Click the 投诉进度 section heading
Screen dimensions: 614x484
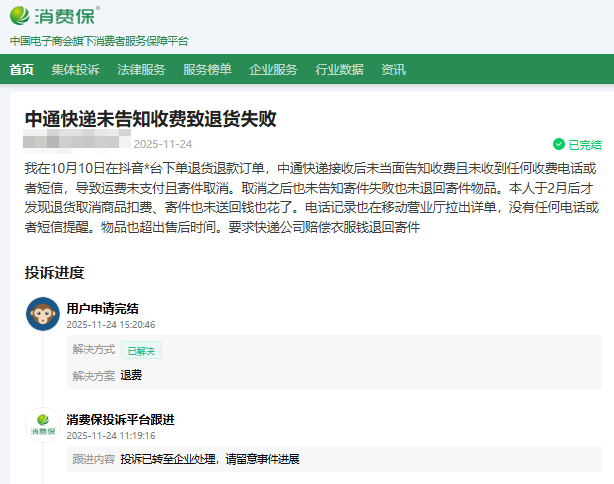tap(54, 272)
